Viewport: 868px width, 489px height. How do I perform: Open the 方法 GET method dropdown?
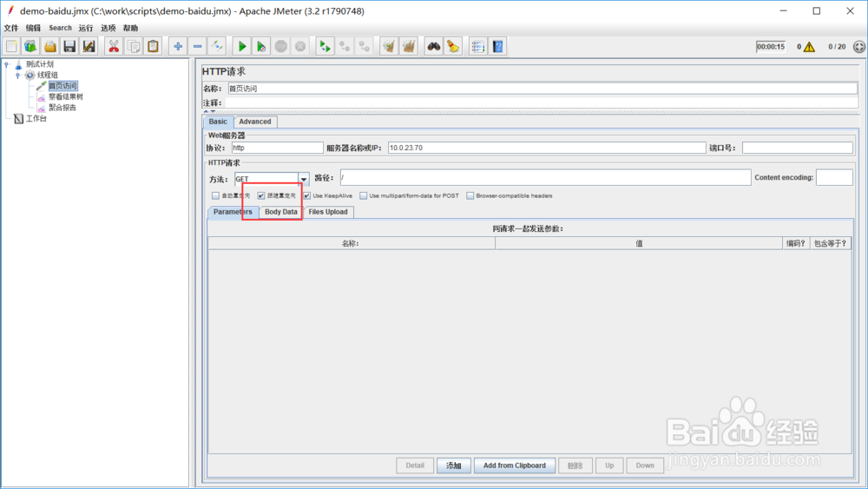(x=303, y=178)
